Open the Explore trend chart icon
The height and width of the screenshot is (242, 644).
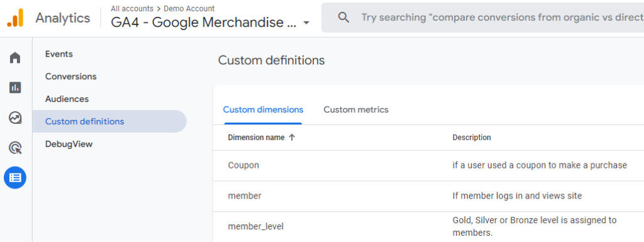pos(15,118)
